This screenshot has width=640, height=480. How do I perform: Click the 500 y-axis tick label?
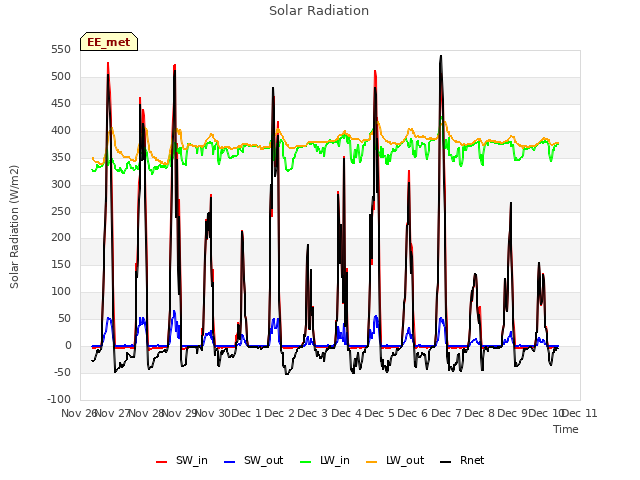[61, 76]
